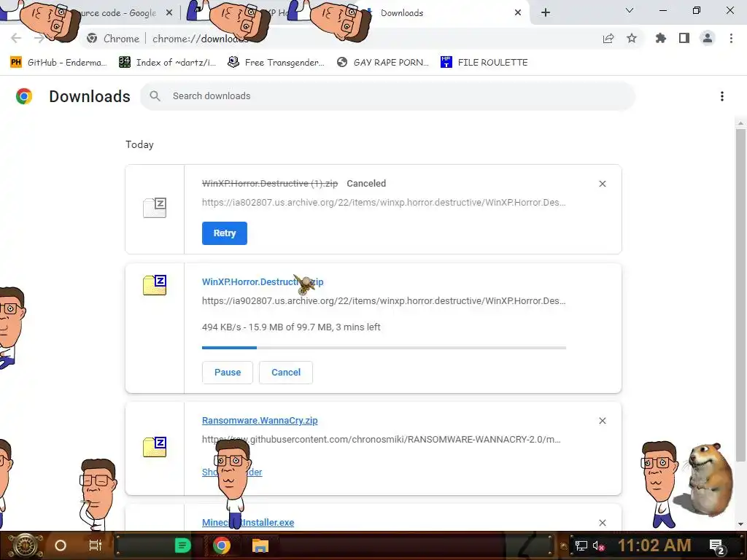Open the Windows Start button
747x560 pixels.
pos(26,545)
